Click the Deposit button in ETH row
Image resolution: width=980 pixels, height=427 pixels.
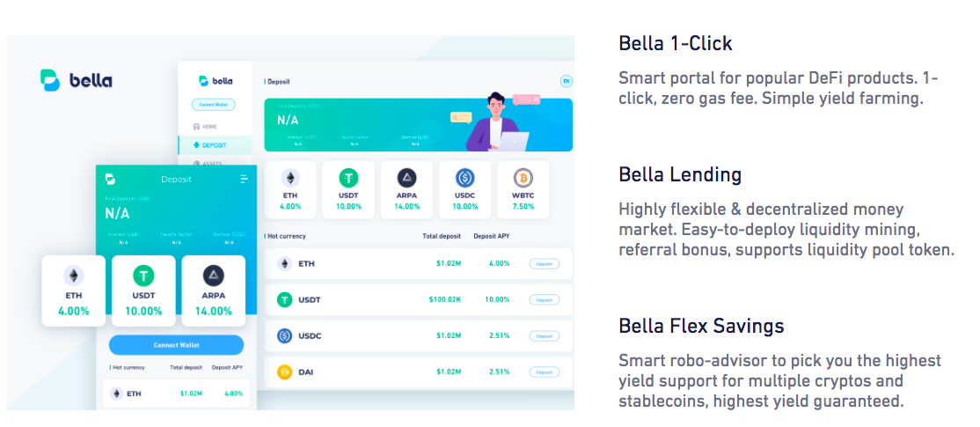[x=545, y=264]
